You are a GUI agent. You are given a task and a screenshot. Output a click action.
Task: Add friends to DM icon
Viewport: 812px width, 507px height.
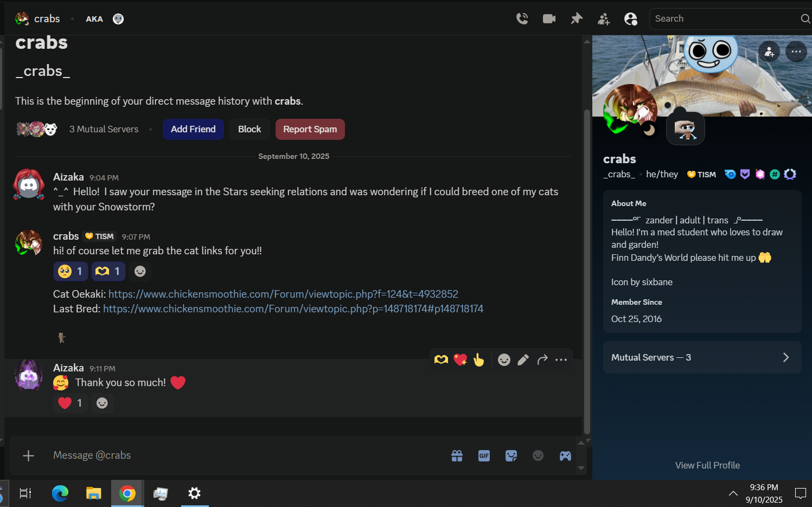[604, 19]
